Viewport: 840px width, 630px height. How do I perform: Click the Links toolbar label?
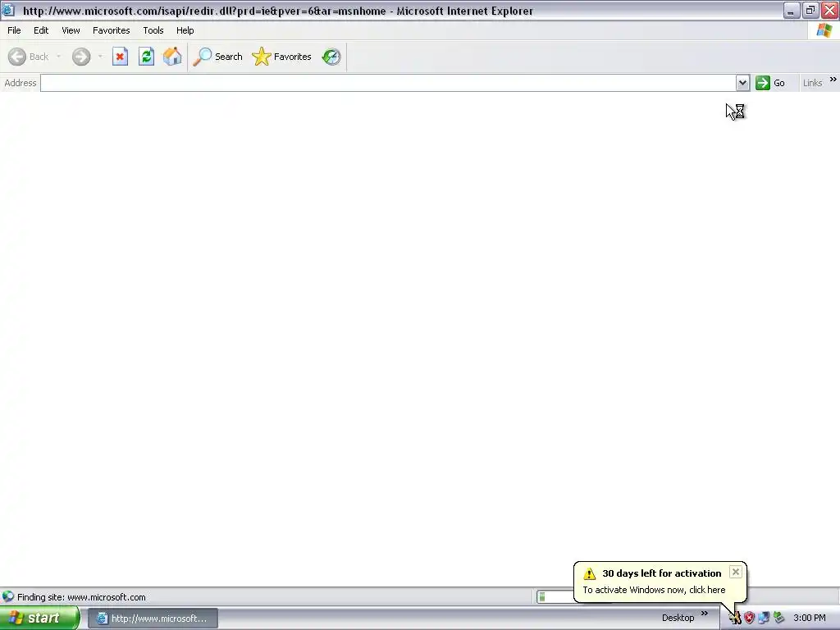(x=812, y=83)
